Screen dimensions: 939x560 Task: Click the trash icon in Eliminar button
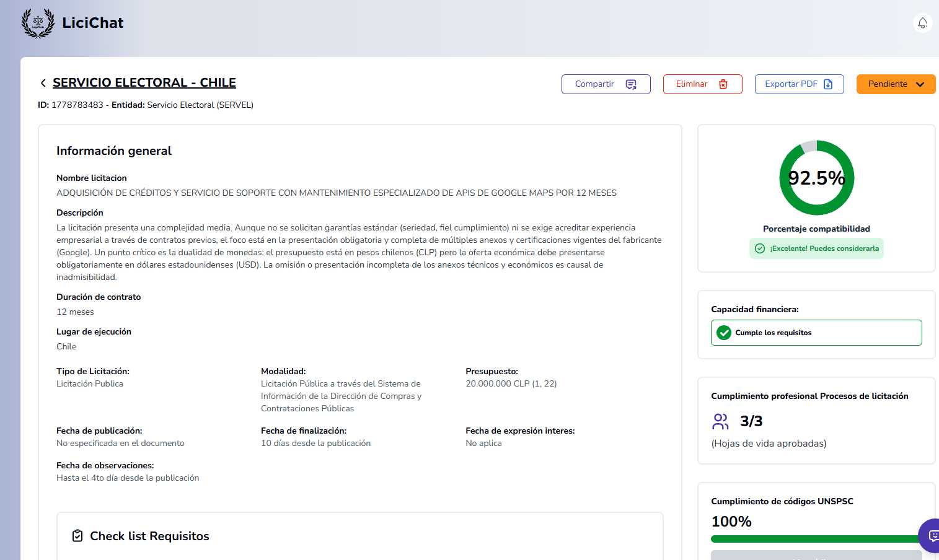click(723, 84)
